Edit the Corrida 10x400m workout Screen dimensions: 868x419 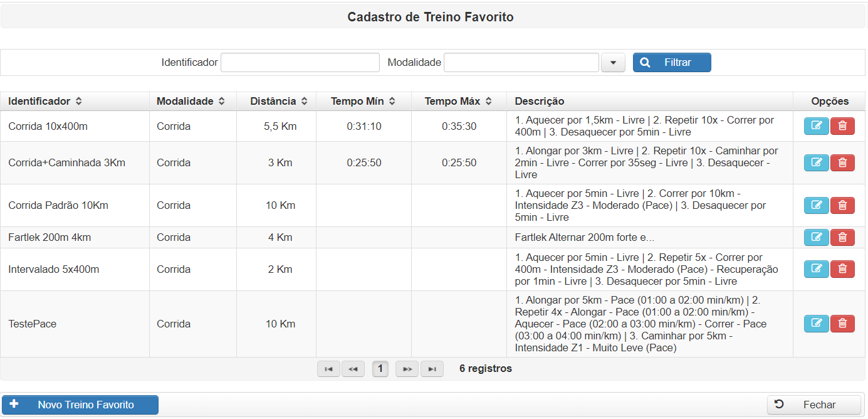(x=816, y=126)
